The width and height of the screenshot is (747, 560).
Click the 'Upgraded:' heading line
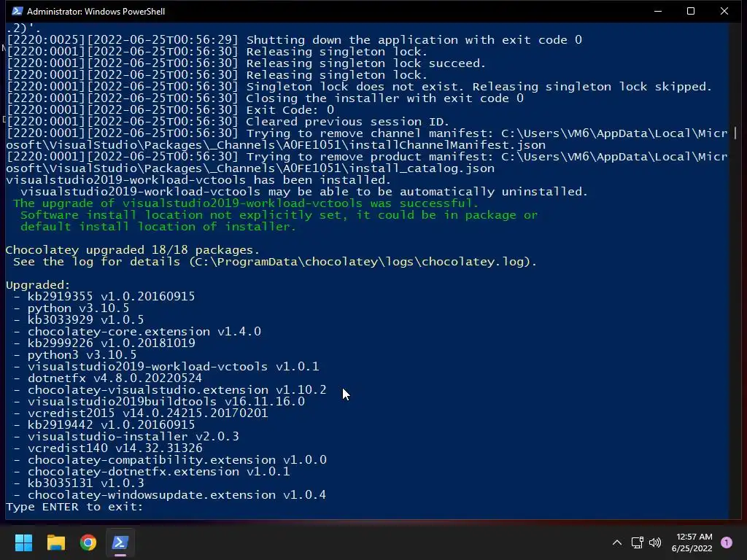(x=38, y=285)
